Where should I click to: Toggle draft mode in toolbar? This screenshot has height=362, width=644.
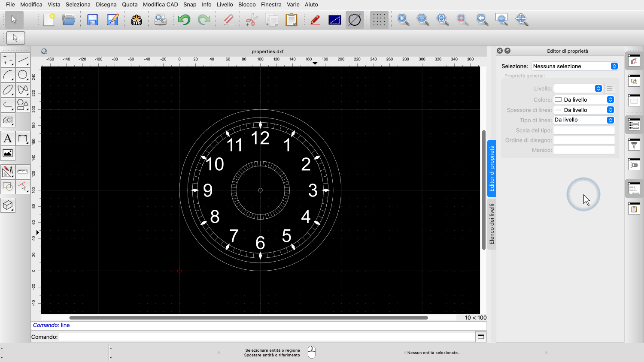pos(334,20)
